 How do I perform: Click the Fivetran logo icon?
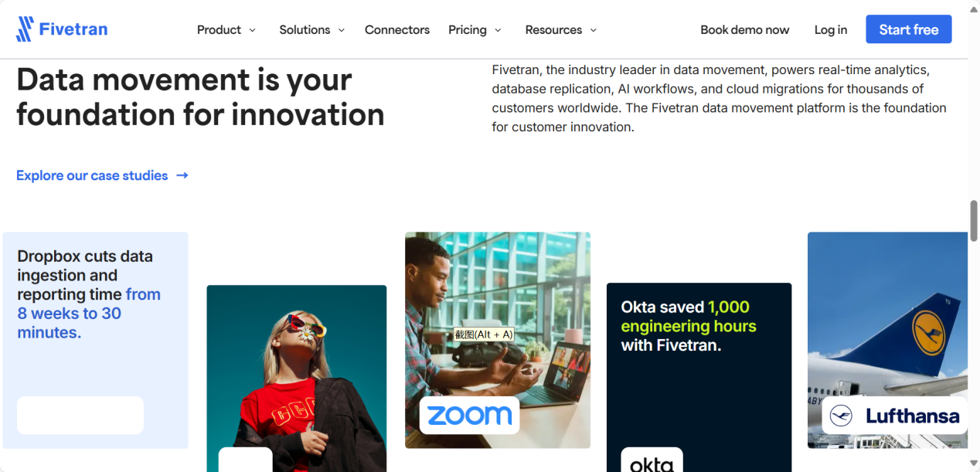click(x=25, y=29)
